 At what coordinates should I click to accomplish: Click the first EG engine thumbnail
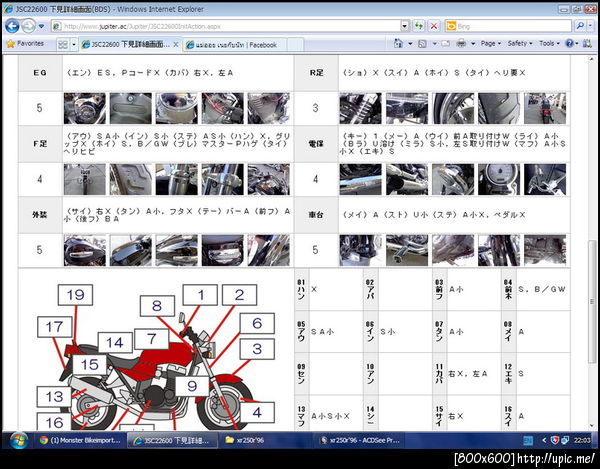click(x=85, y=108)
